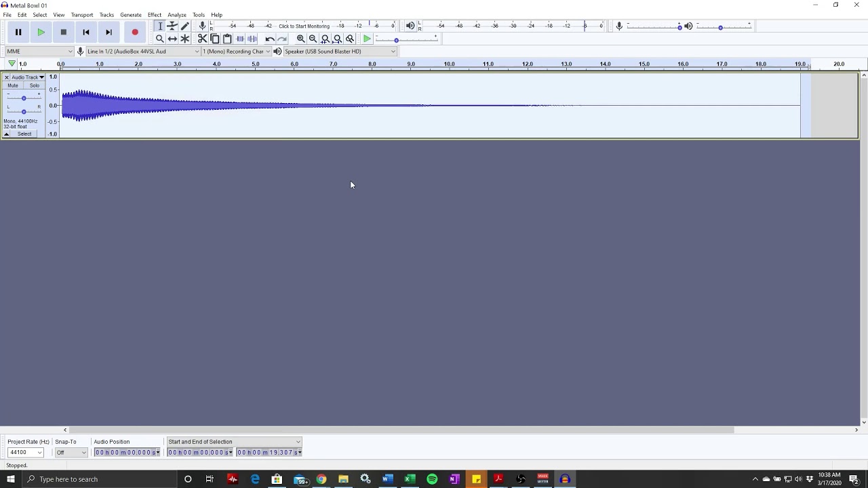Open the Project Rate 44100 dropdown
The height and width of the screenshot is (488, 868).
point(25,452)
